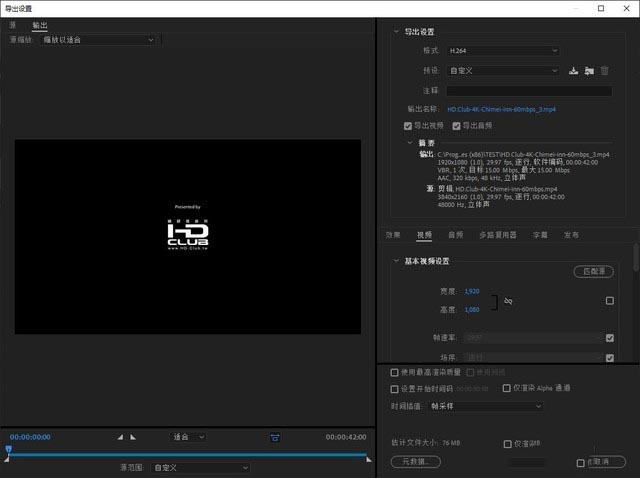Open the 发布 tab
The image size is (640, 478).
[571, 235]
